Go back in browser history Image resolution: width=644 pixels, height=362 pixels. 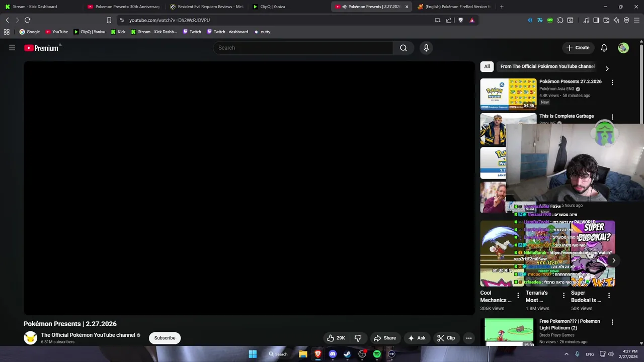pos(7,20)
